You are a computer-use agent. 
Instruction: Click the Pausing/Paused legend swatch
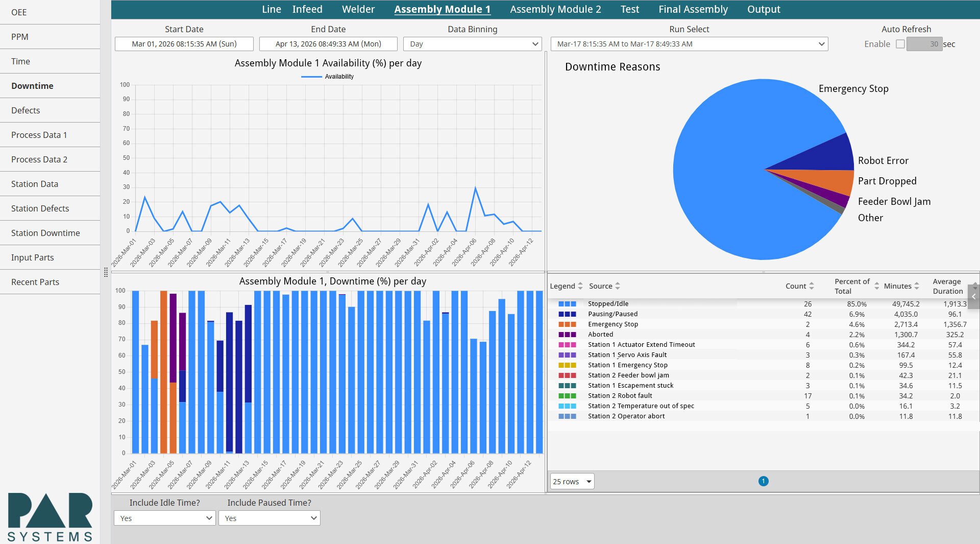tap(567, 314)
